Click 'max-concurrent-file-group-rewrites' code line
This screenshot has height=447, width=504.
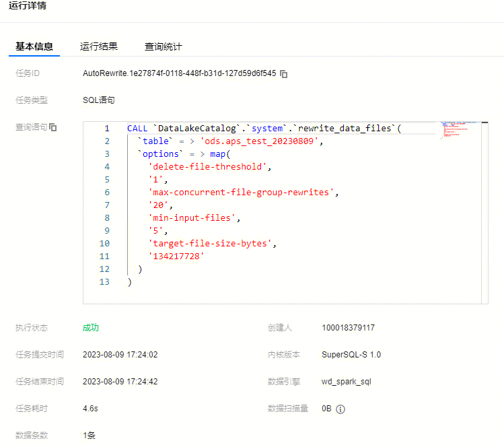pyautogui.click(x=242, y=193)
